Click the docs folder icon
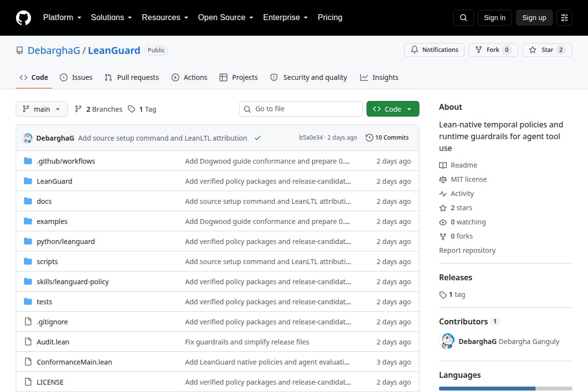Screen dimensions: 588x392 coord(28,201)
